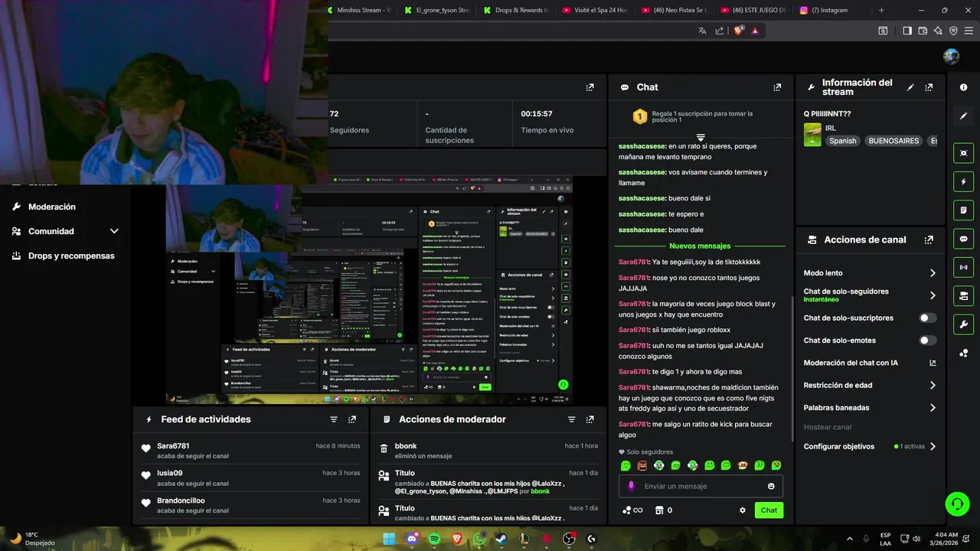980x551 pixels.
Task: Open filter options in Feed de actividades
Action: (334, 419)
